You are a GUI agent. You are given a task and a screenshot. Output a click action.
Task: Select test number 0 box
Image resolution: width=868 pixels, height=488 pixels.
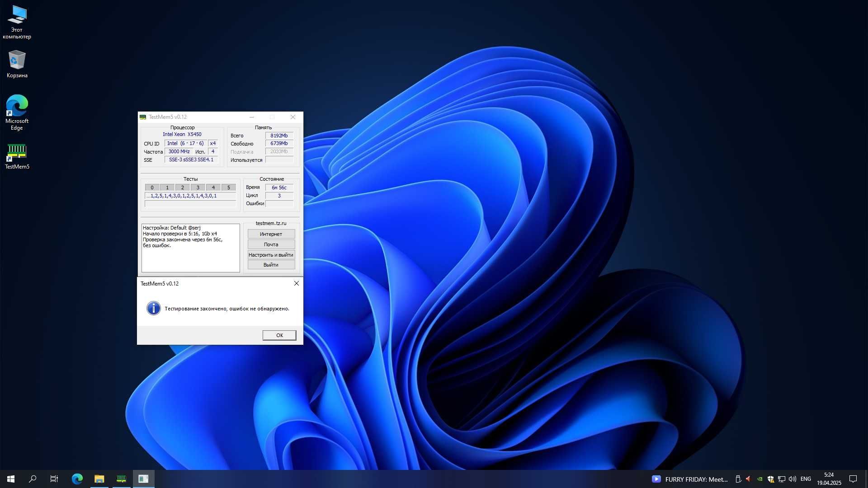coord(152,188)
